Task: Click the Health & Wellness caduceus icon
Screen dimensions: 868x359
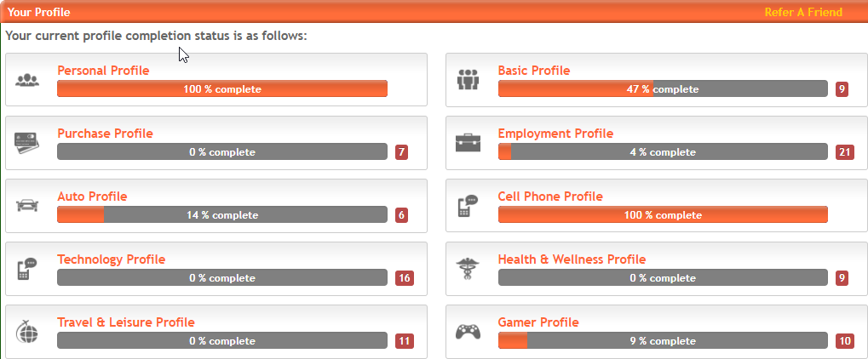Action: [468, 270]
